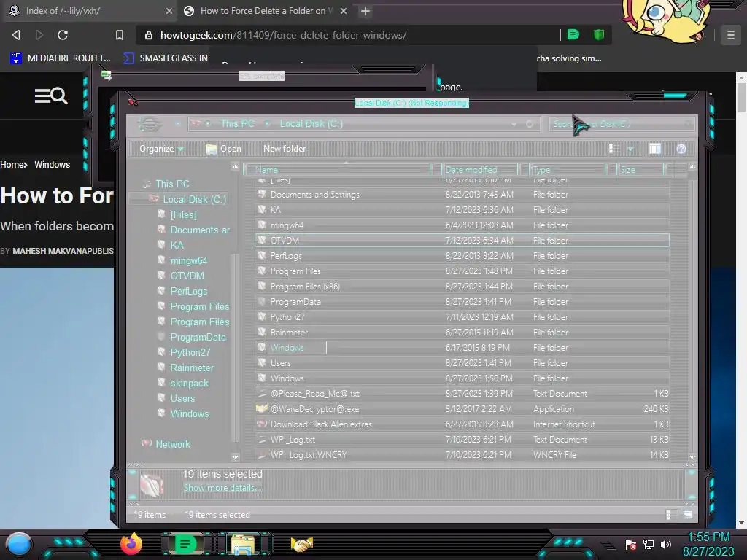Screen dimensions: 747x560
Task: Select skinpack folder in navigation tree
Action: [x=190, y=383]
